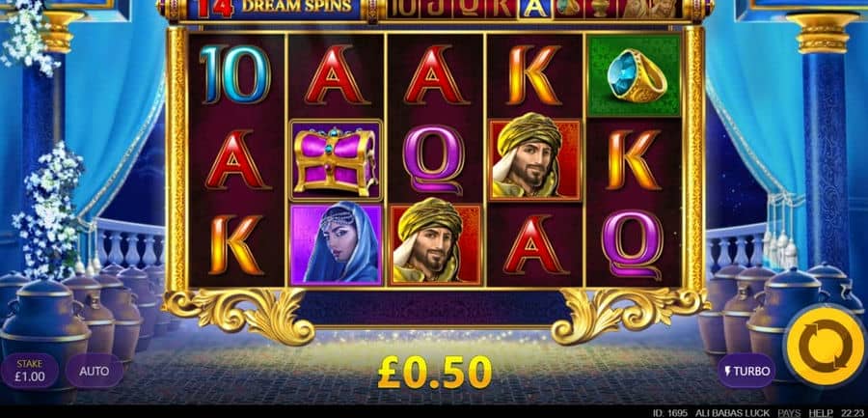Screen dimensions: 868x418
Task: Click the purple Q in middle reel
Action: click(433, 159)
